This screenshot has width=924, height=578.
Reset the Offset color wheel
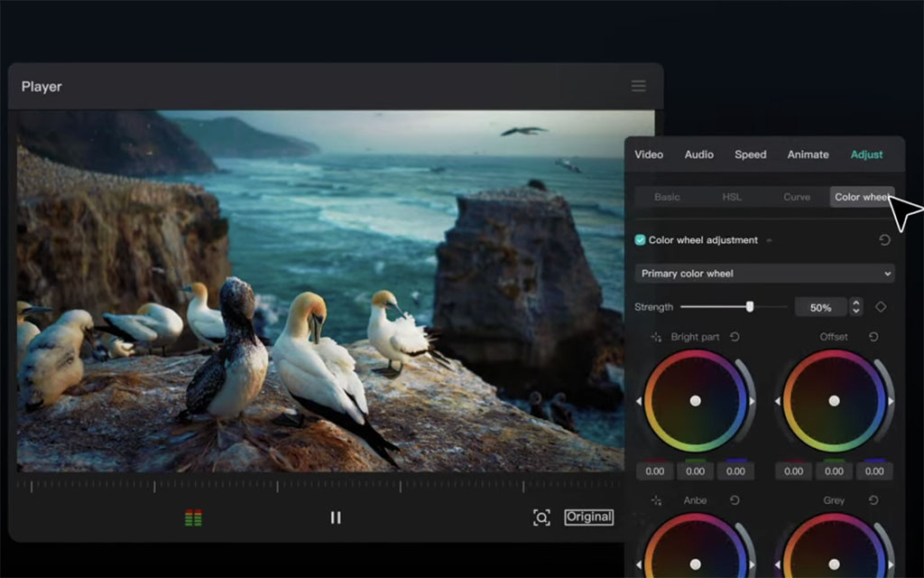tap(873, 337)
